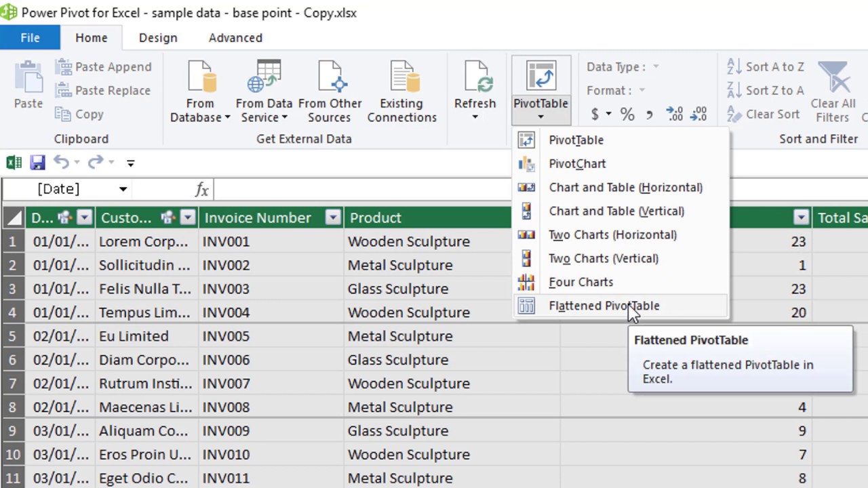The width and height of the screenshot is (868, 488).
Task: Click the Eu Limited customer cell
Action: tap(146, 336)
